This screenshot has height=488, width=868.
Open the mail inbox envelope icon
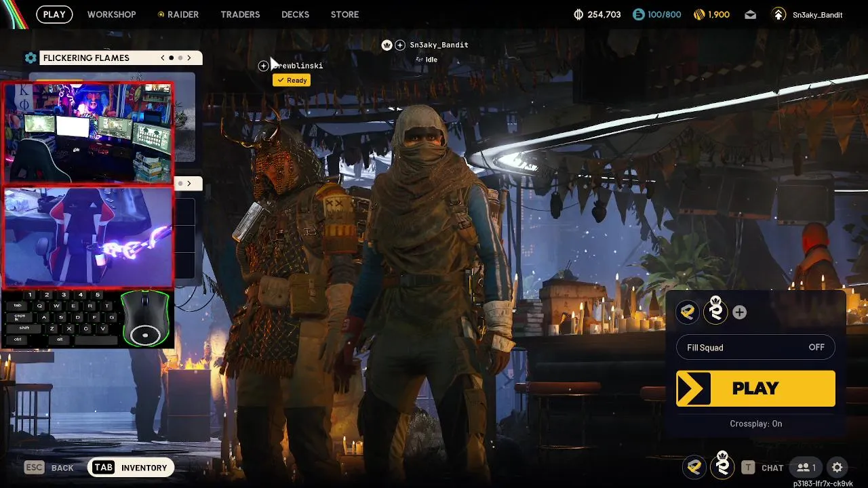click(x=750, y=14)
